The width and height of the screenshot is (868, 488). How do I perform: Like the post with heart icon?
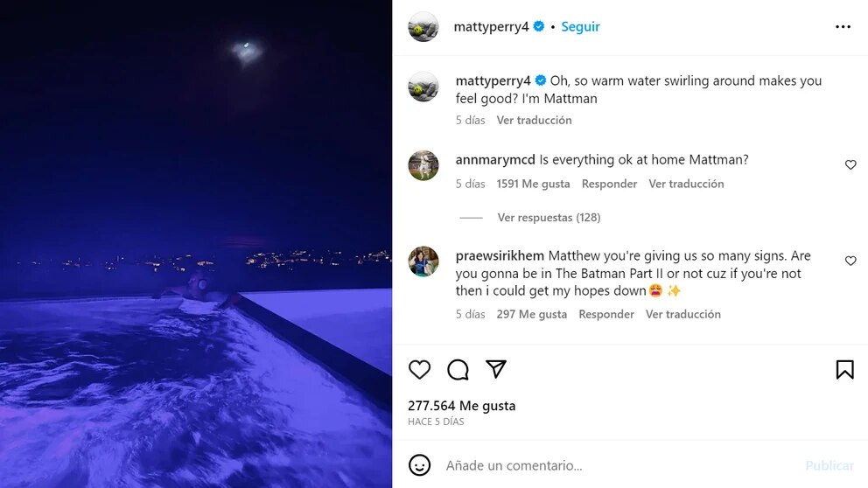(x=420, y=370)
